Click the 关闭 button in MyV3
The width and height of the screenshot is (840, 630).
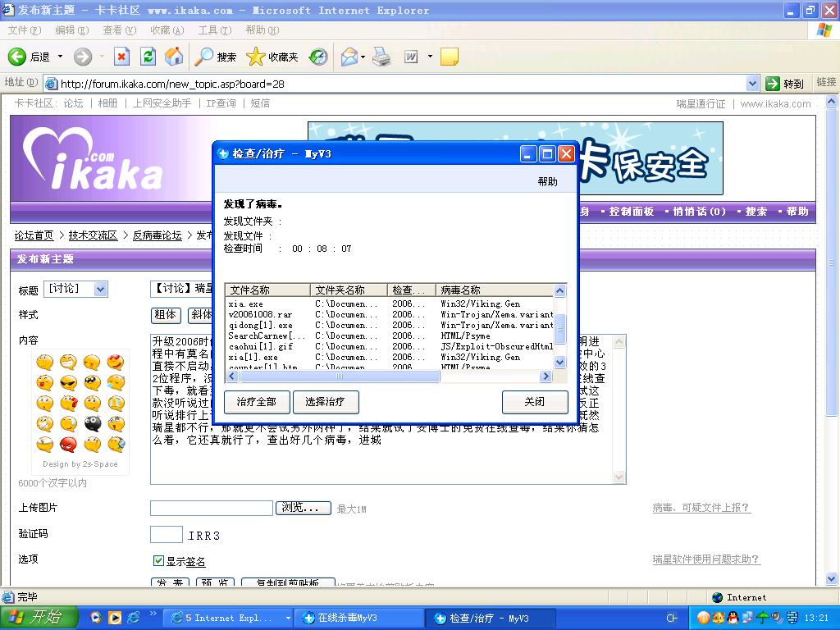click(x=535, y=402)
